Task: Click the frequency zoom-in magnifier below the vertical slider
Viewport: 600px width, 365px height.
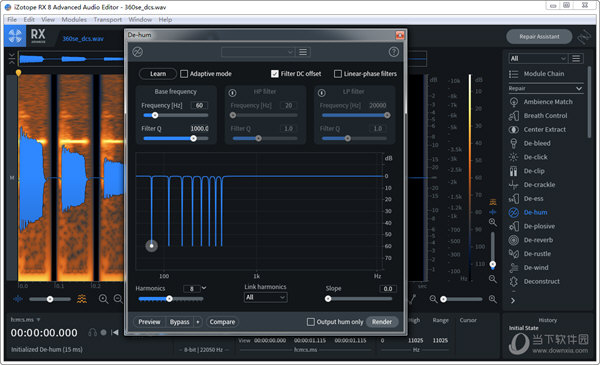Action: coord(493,279)
